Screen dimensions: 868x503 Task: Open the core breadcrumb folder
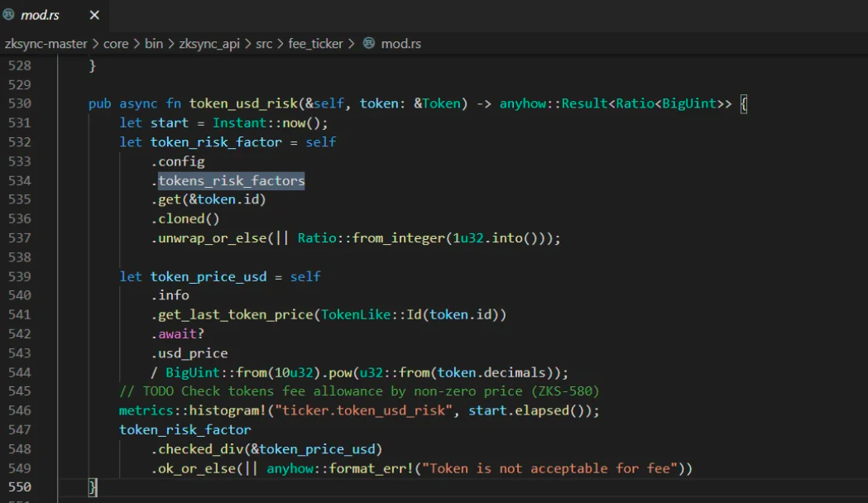pyautogui.click(x=116, y=44)
